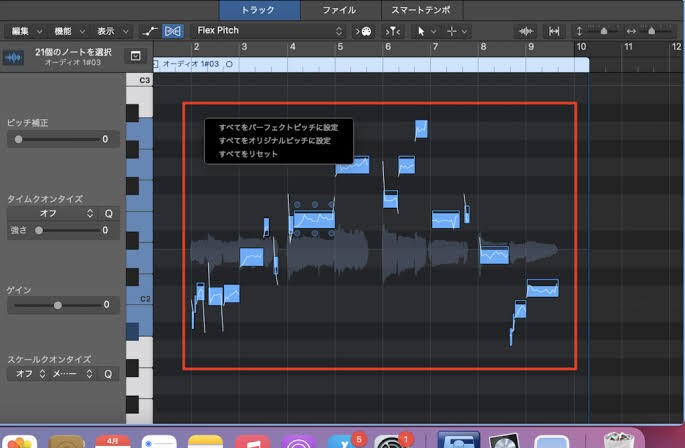Switch to the スマートテンポ tab
This screenshot has width=685, height=448.
click(422, 10)
